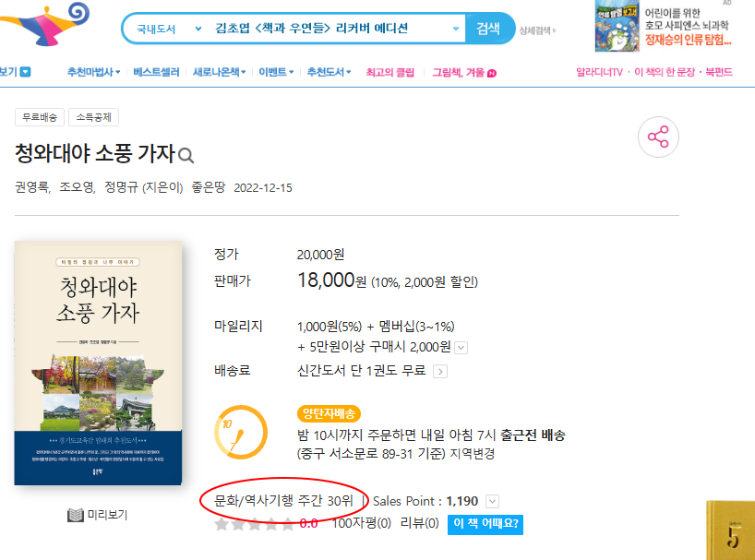Click the blue 보기 toggle icon
The width and height of the screenshot is (755, 560).
pyautogui.click(x=26, y=72)
